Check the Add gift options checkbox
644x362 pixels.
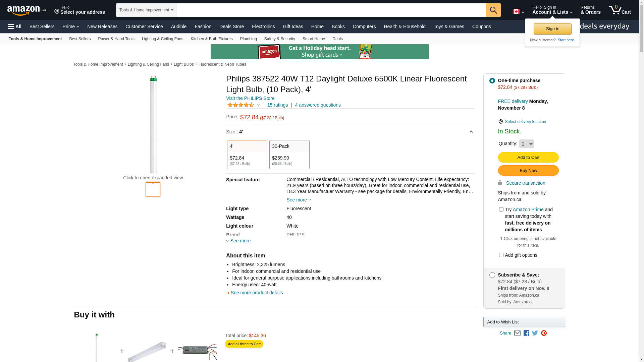(501, 255)
